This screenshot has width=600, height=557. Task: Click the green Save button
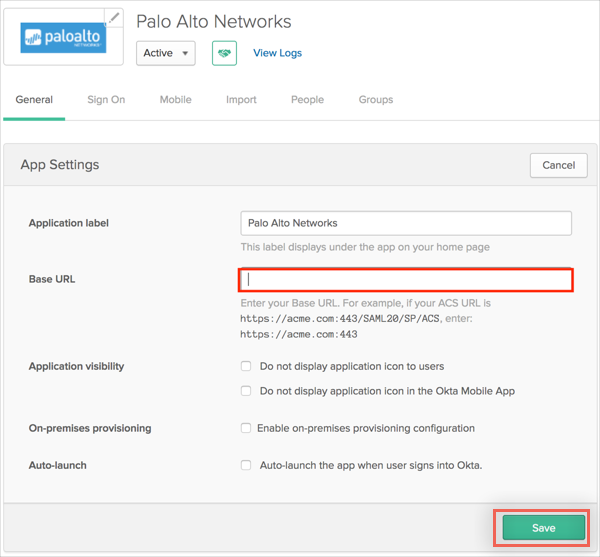pos(543,528)
